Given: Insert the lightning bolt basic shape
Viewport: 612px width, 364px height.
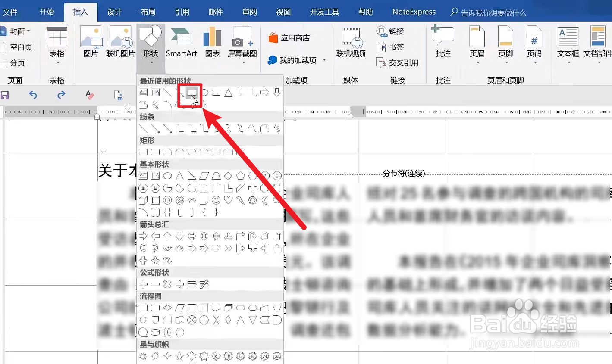Looking at the screenshot, I should [x=240, y=200].
